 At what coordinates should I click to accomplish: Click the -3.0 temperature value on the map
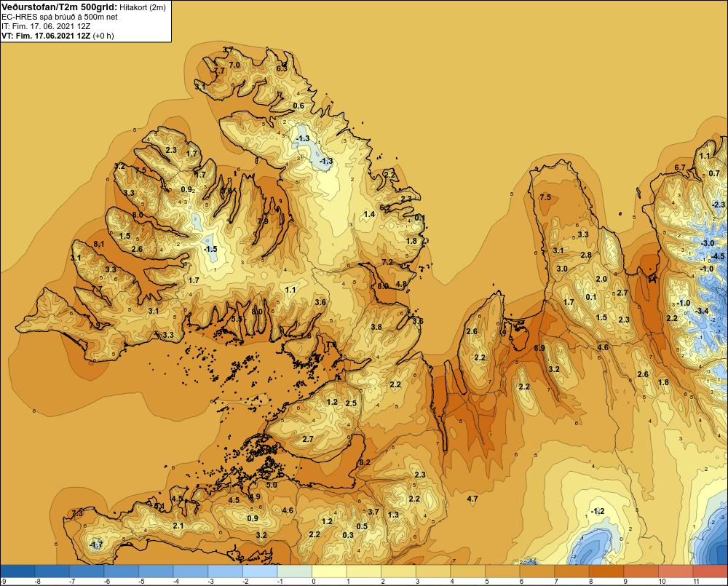707,243
